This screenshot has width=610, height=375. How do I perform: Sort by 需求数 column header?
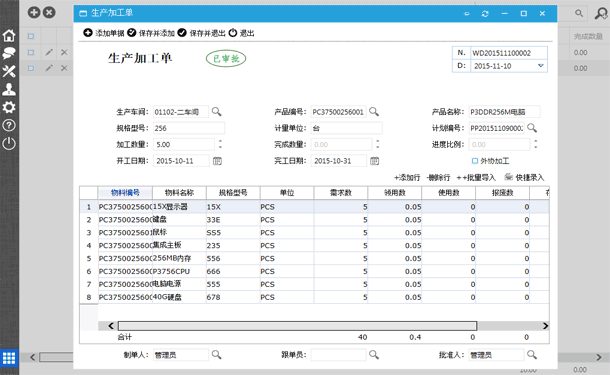pyautogui.click(x=341, y=193)
